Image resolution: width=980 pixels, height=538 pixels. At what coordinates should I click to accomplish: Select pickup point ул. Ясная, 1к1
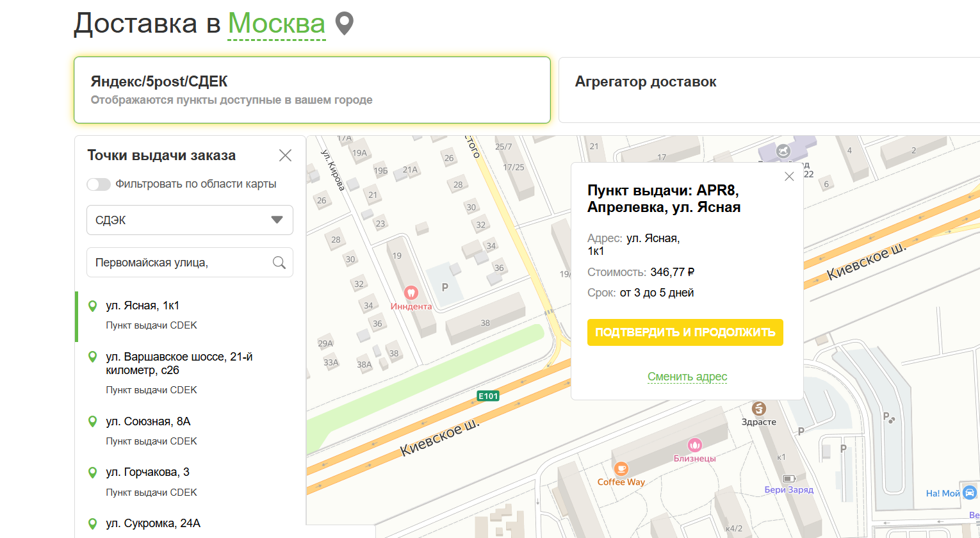click(x=190, y=315)
